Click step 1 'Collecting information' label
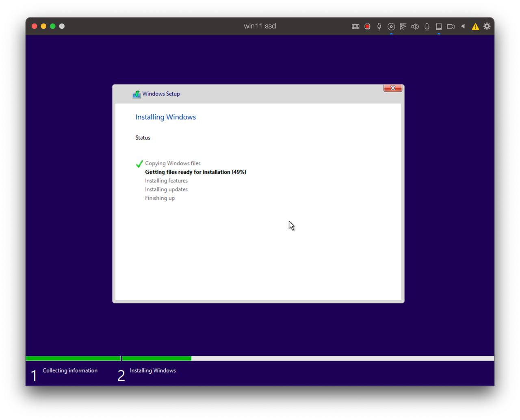The width and height of the screenshot is (520, 420). 70,370
